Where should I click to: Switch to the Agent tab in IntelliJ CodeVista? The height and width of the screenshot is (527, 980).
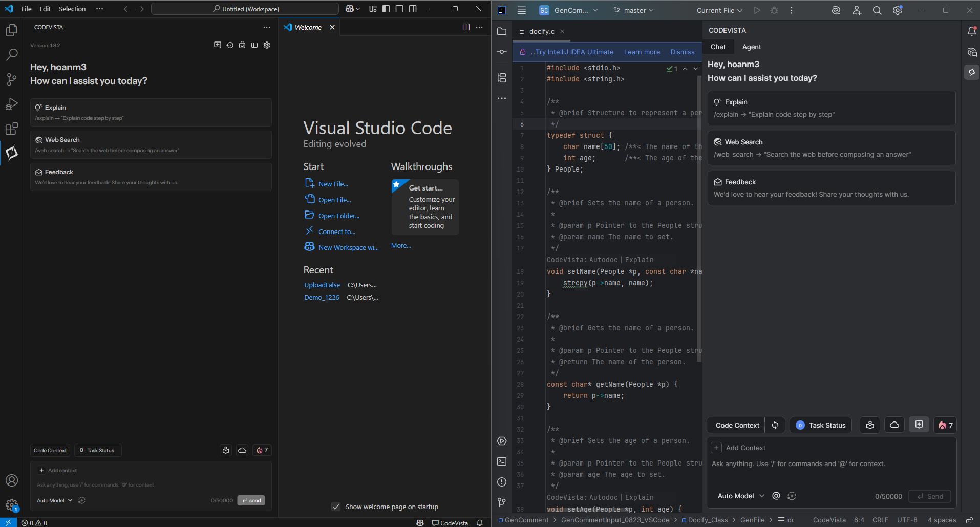pyautogui.click(x=752, y=47)
